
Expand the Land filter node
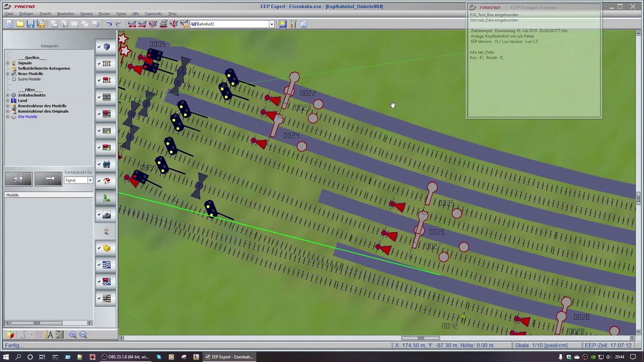[8, 101]
